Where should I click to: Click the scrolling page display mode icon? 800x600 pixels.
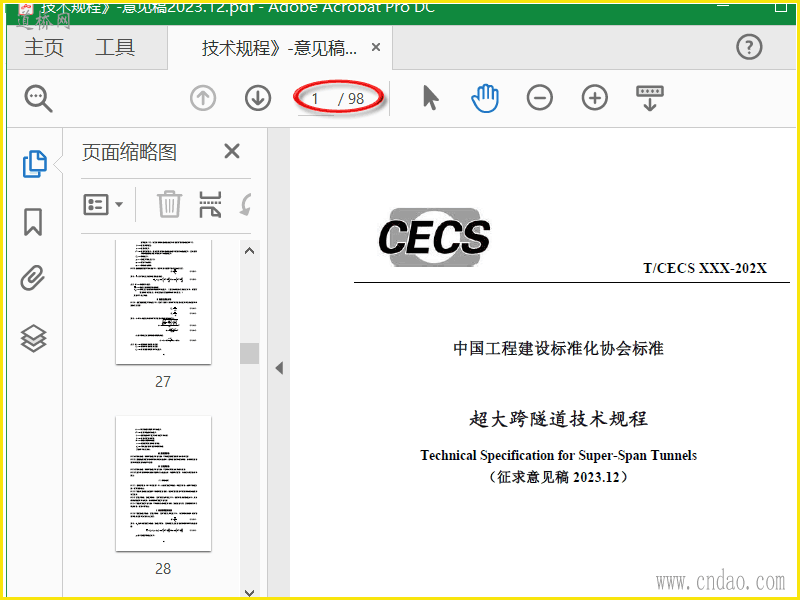[649, 98]
